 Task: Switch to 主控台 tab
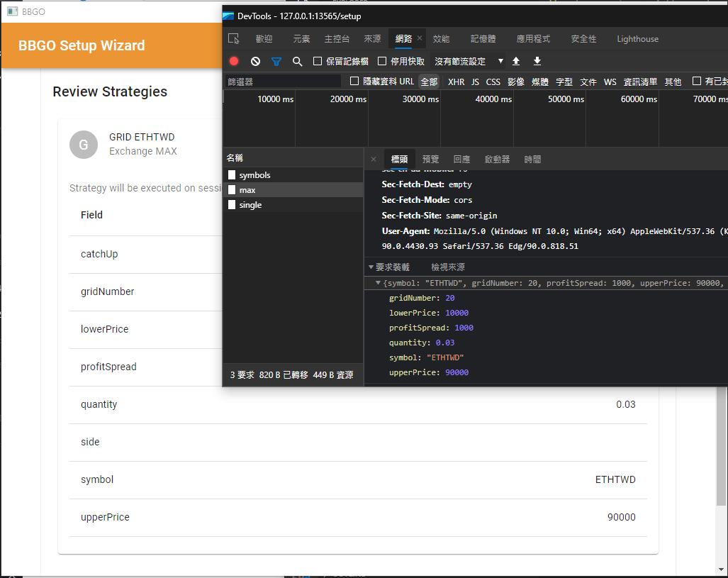337,38
